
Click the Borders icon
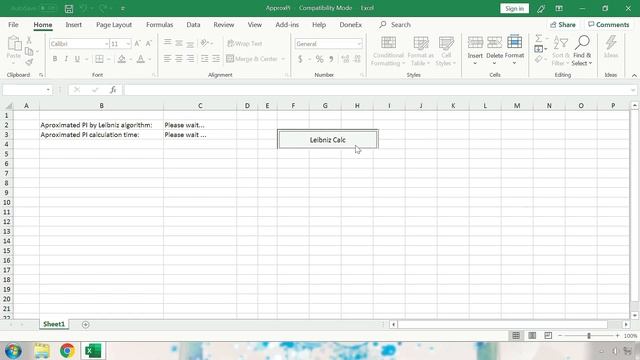click(x=99, y=59)
